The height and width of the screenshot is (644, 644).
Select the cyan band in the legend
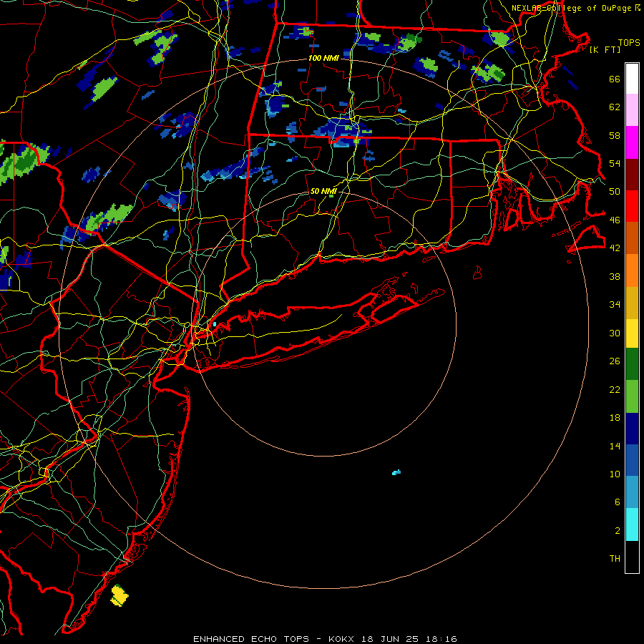(x=632, y=525)
